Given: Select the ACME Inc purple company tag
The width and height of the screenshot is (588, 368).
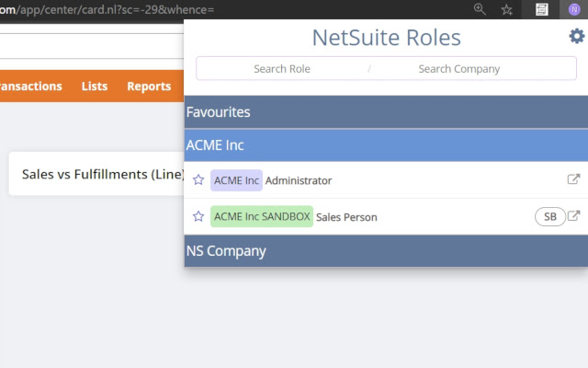Looking at the screenshot, I should tap(236, 180).
